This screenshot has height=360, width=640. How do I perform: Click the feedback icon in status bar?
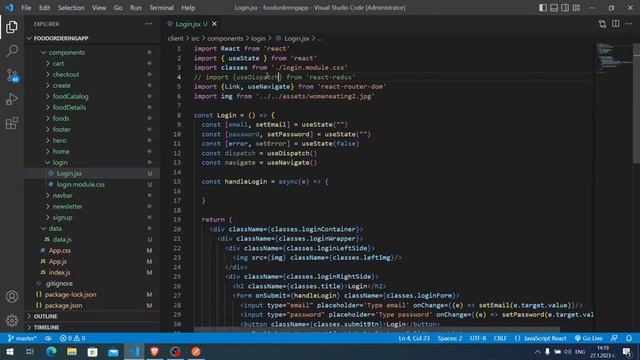[x=614, y=338]
